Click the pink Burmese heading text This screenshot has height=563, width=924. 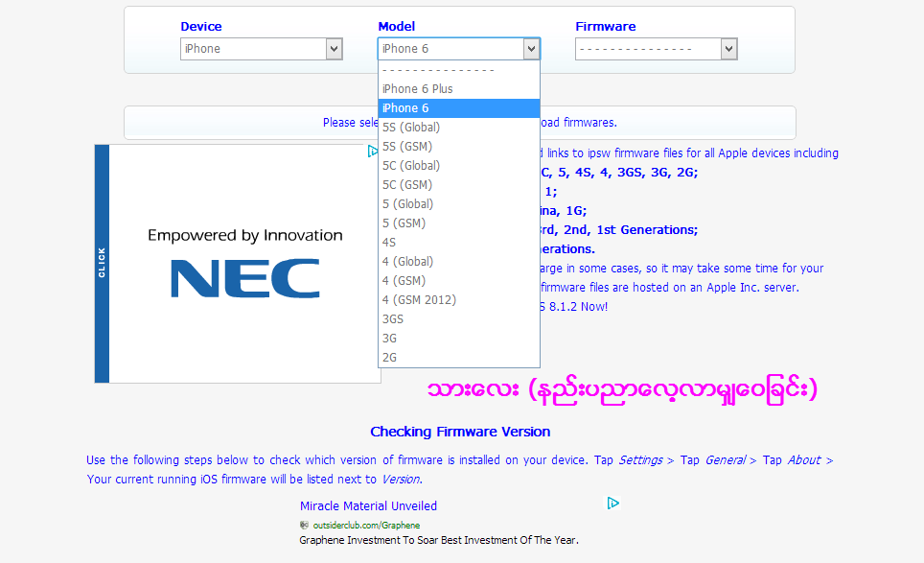(x=622, y=389)
